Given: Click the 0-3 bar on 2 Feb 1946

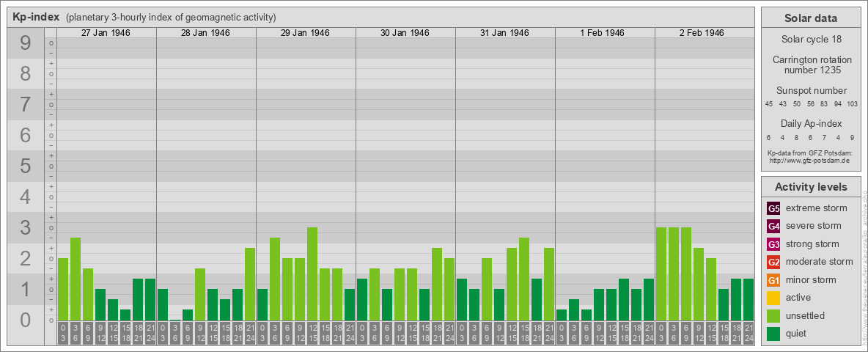Looking at the screenshot, I should pos(661,274).
